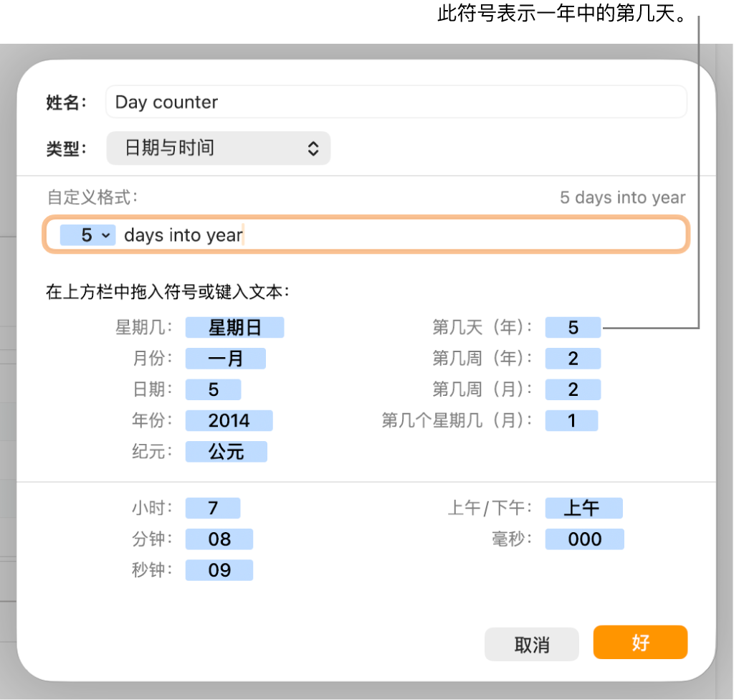Select the 2014 year token
734x700 pixels.
(229, 420)
